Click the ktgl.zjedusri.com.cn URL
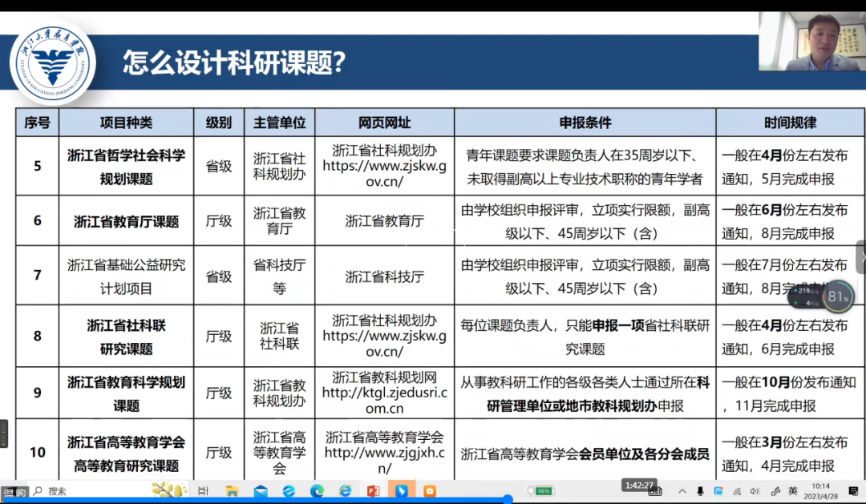The width and height of the screenshot is (866, 504). [384, 400]
